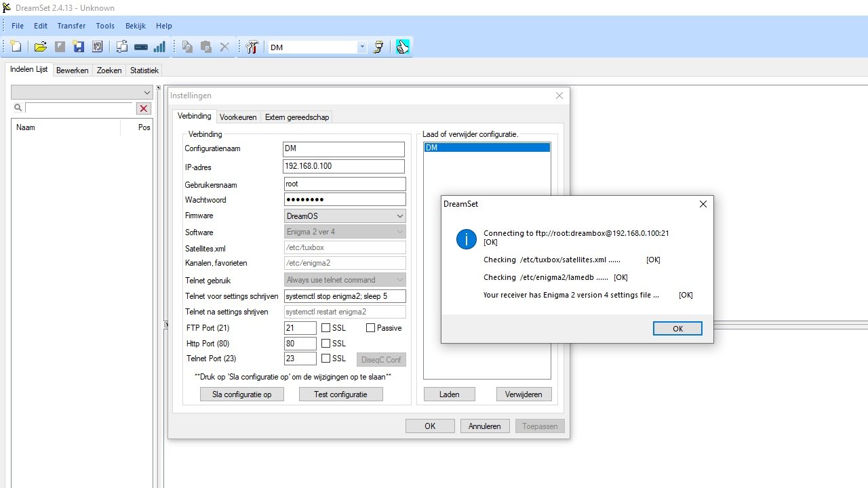Check SSL for the Http port
Image resolution: width=868 pixels, height=488 pixels.
(x=325, y=343)
